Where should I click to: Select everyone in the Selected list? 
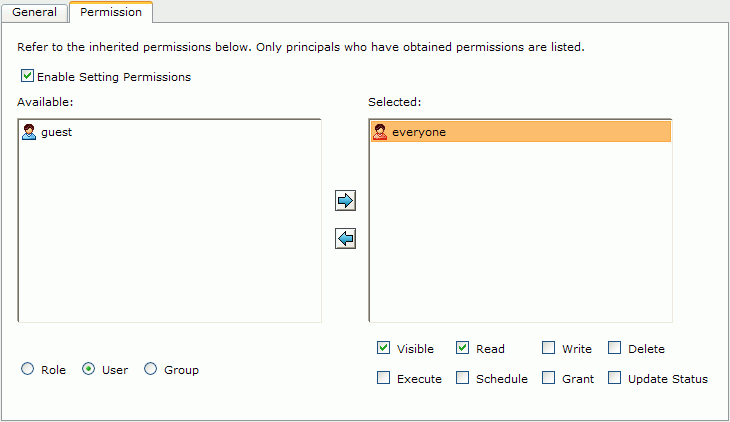coord(521,132)
